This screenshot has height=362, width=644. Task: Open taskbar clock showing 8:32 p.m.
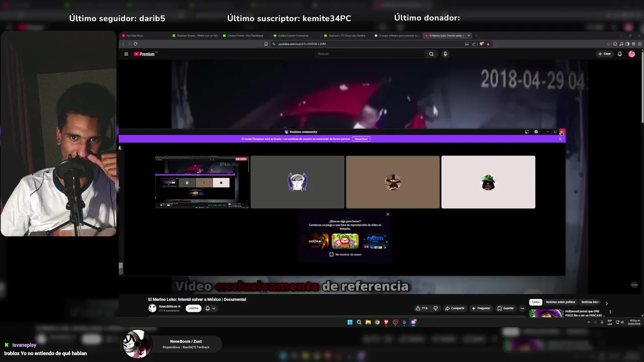(633, 322)
